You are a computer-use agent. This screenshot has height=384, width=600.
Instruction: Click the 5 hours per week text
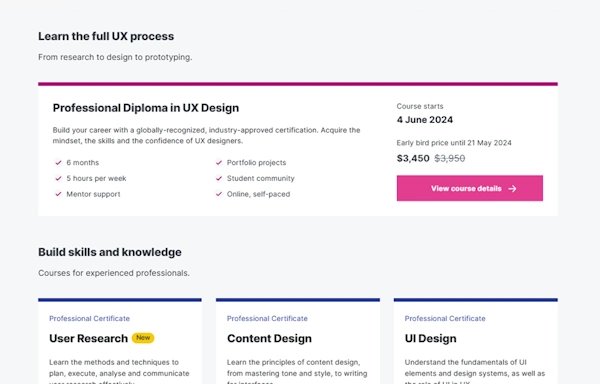click(x=96, y=178)
